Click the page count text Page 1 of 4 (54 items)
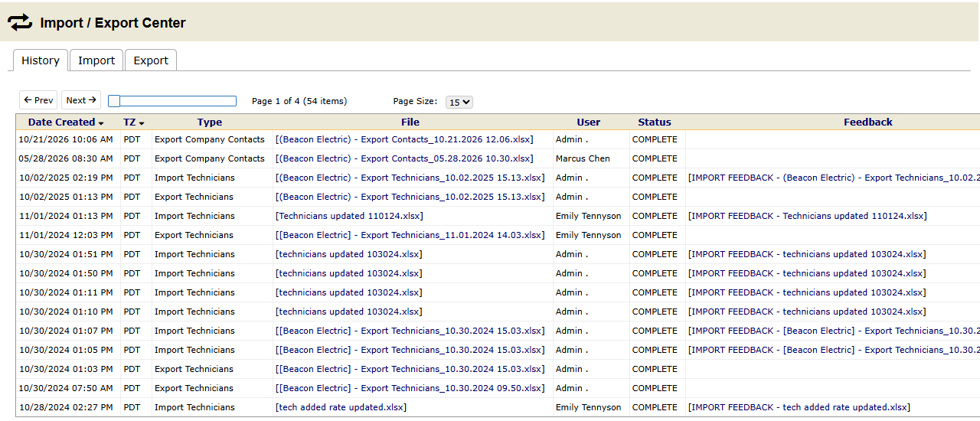 299,101
